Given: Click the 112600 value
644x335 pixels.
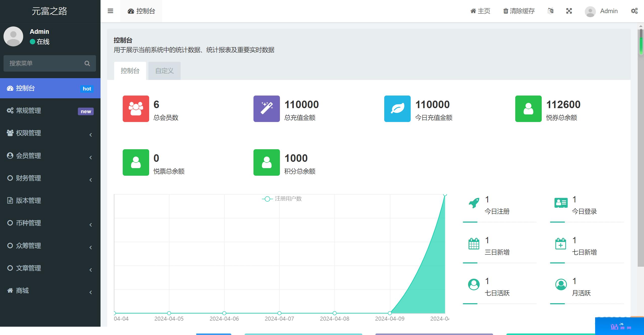Looking at the screenshot, I should tap(563, 104).
